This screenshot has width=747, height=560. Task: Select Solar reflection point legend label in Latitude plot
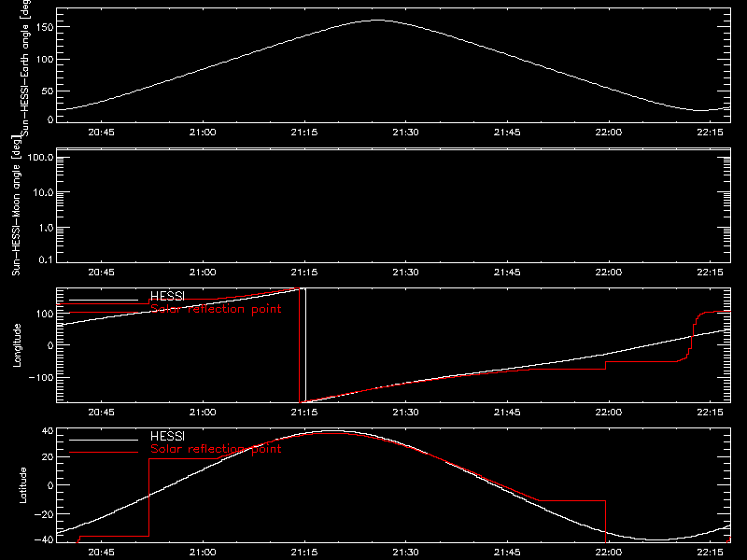(216, 449)
